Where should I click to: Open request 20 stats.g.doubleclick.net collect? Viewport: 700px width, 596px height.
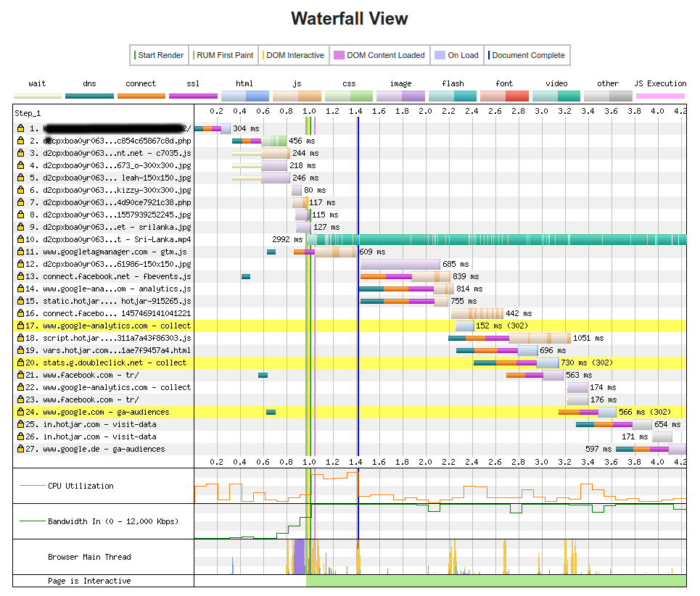coord(115,363)
